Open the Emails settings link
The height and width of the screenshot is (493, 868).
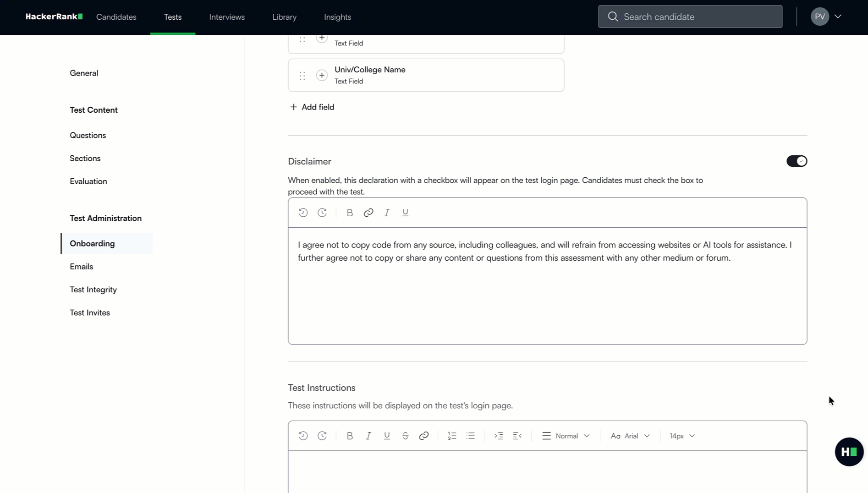(81, 266)
